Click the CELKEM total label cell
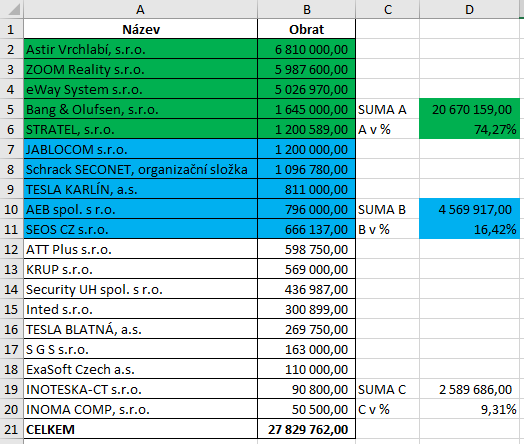The width and height of the screenshot is (524, 444). pos(141,429)
